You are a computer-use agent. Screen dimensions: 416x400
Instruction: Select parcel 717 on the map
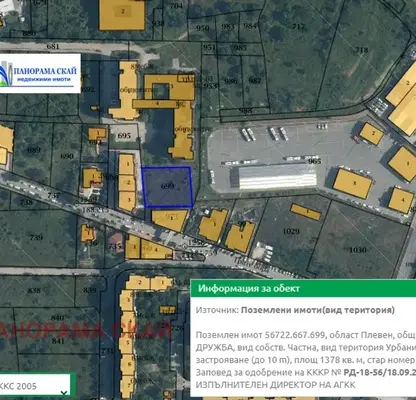click(x=298, y=27)
